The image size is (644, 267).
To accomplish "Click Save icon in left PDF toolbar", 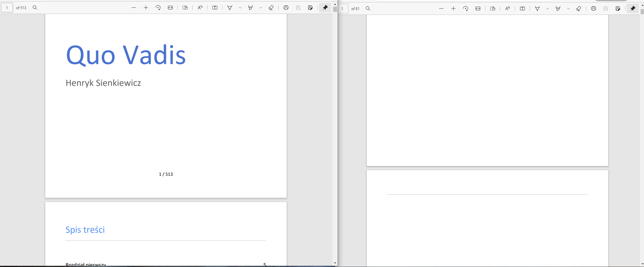I will tap(298, 8).
